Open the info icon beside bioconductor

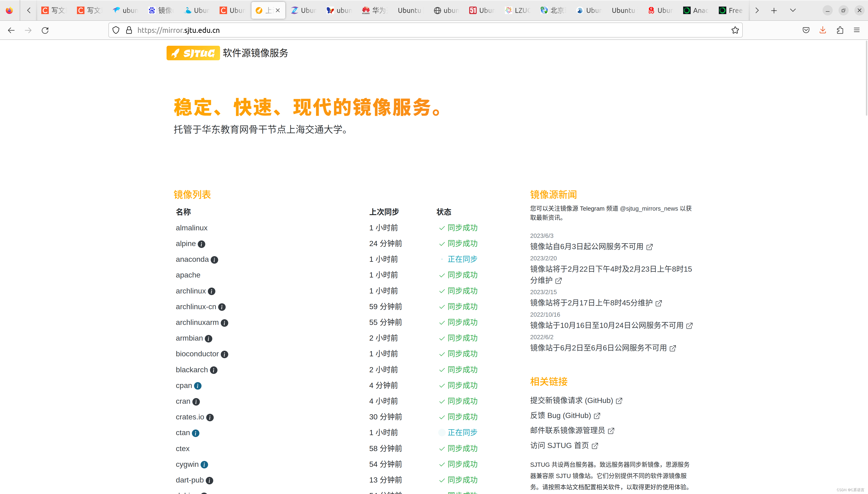[224, 355]
